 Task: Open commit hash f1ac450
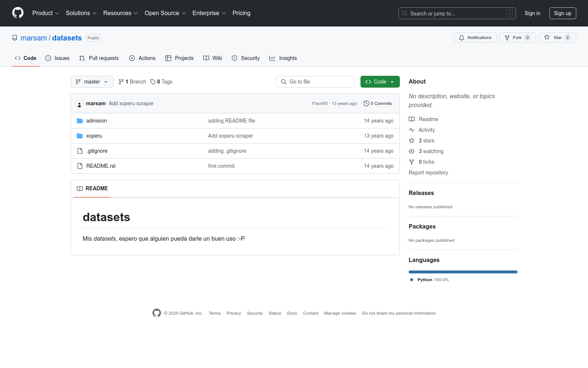pos(320,103)
